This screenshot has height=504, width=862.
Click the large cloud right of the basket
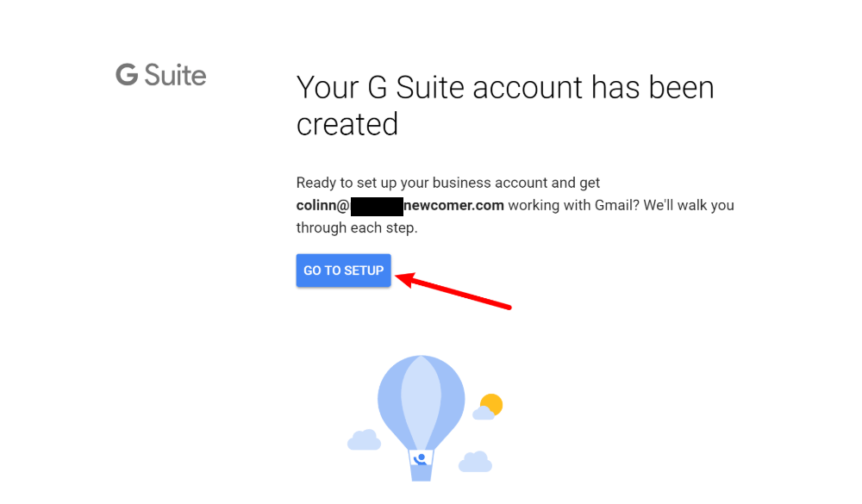click(477, 463)
